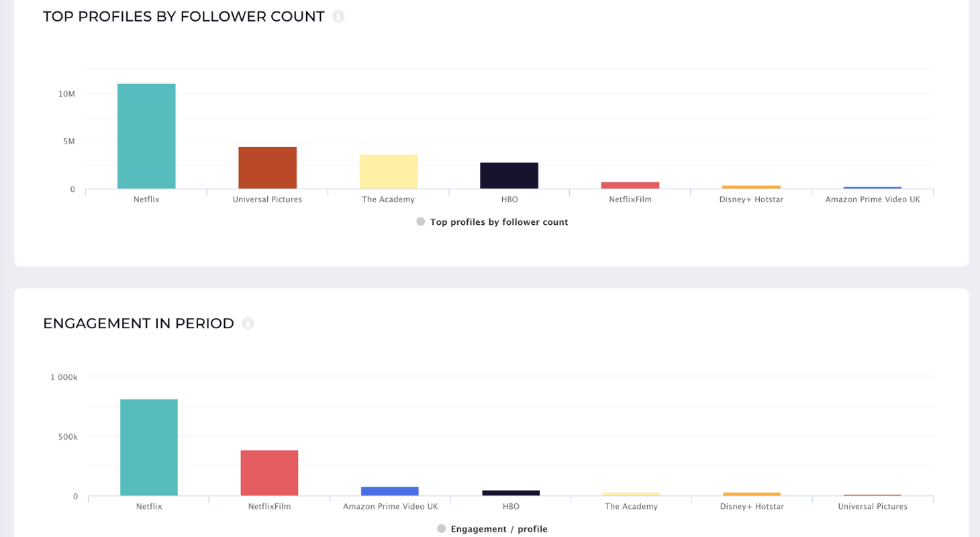Screen dimensions: 980x537
Task: Click the '5M' y-axis value
Action: click(69, 142)
